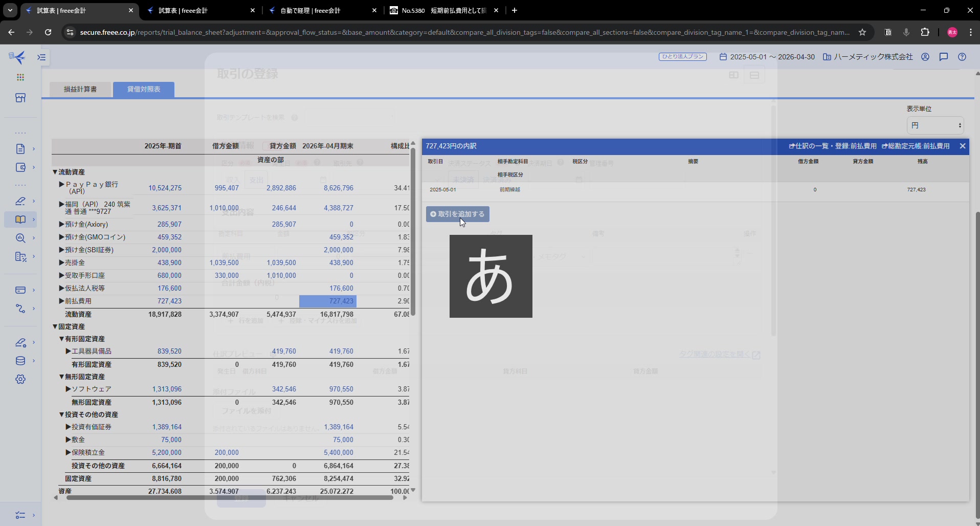The width and height of the screenshot is (980, 526).
Task: Click the freee swallow logo icon
Action: click(x=18, y=57)
